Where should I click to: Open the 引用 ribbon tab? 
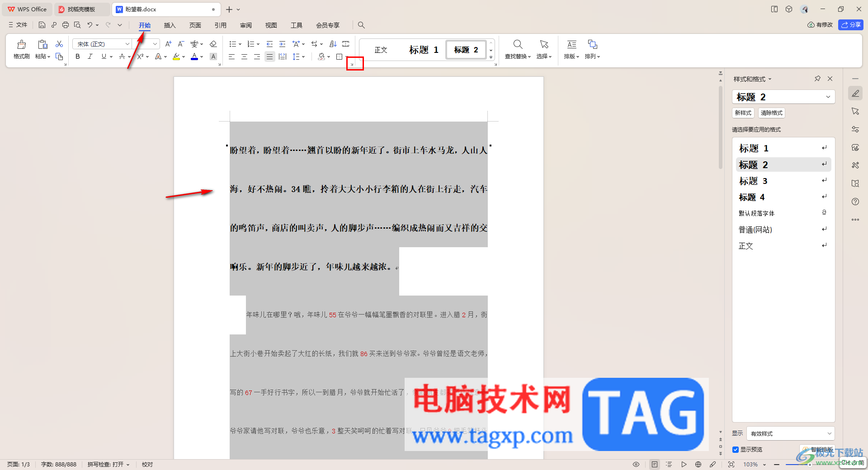click(220, 25)
